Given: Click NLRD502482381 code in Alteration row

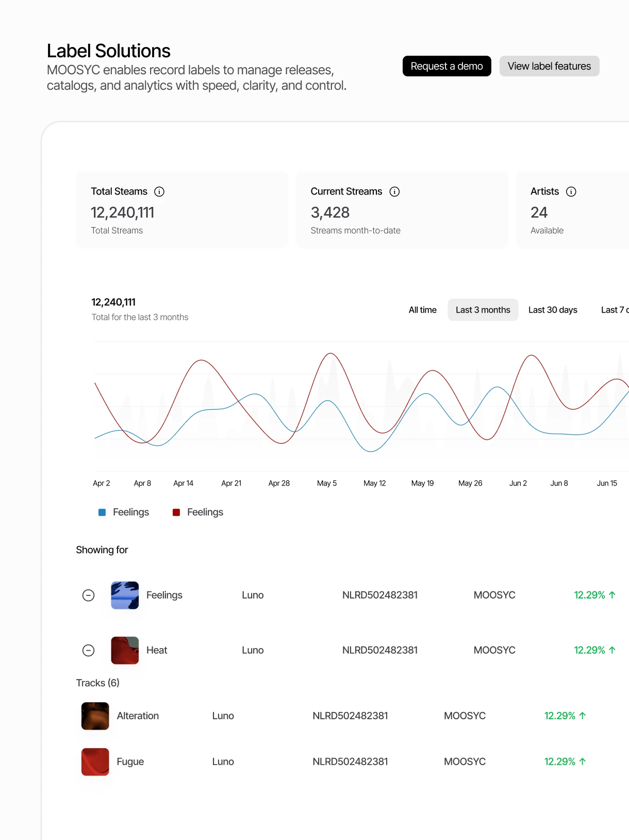Looking at the screenshot, I should pos(350,716).
